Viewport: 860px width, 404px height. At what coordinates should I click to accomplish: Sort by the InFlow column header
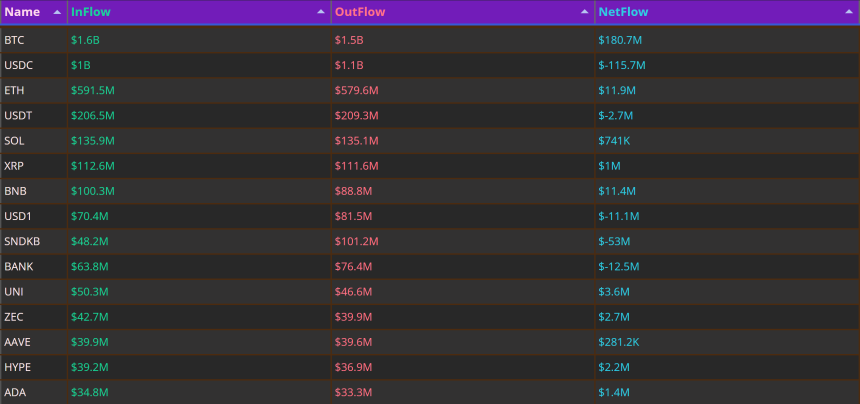click(x=199, y=12)
